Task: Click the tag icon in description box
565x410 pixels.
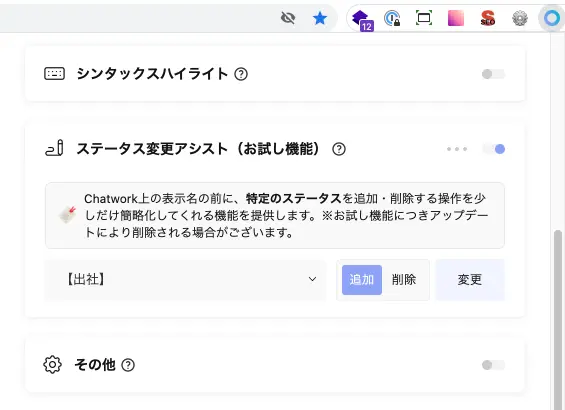Action: tap(67, 215)
